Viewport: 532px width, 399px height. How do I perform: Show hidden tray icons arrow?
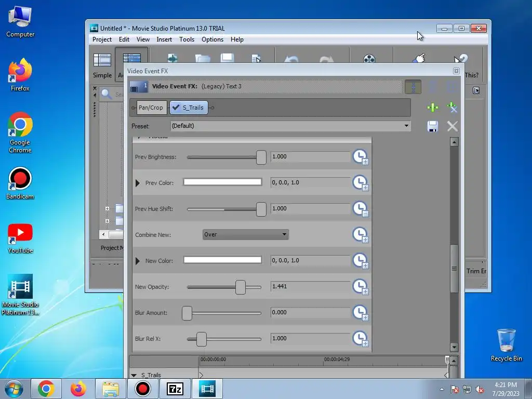point(442,390)
